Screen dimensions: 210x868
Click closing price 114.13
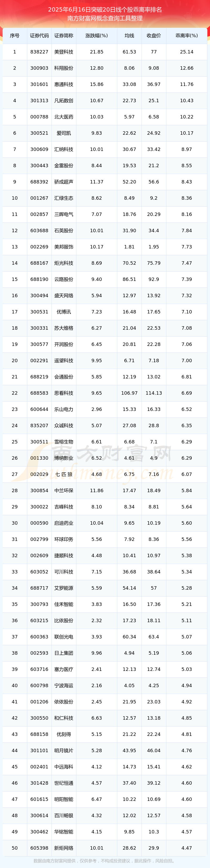tap(154, 393)
